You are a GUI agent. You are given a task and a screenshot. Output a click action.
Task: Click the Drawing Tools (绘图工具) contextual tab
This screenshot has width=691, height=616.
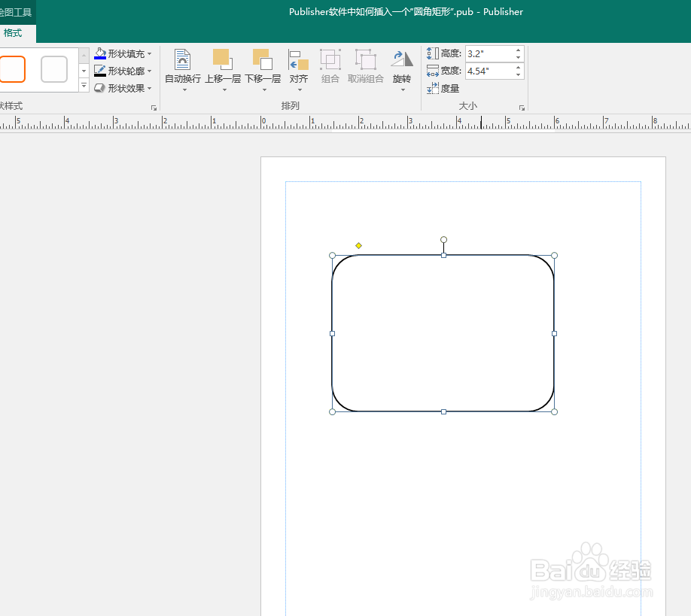[x=16, y=12]
